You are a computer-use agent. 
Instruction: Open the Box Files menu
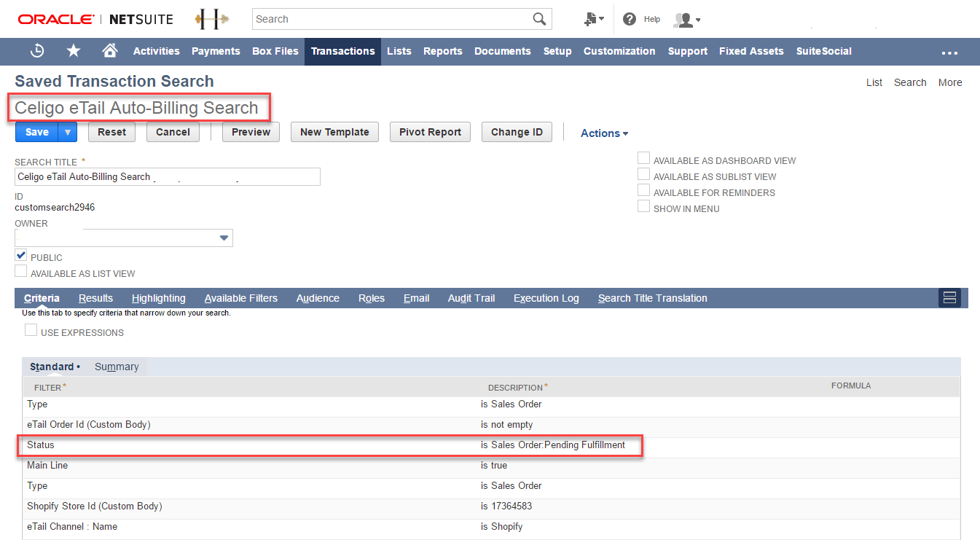coord(275,51)
